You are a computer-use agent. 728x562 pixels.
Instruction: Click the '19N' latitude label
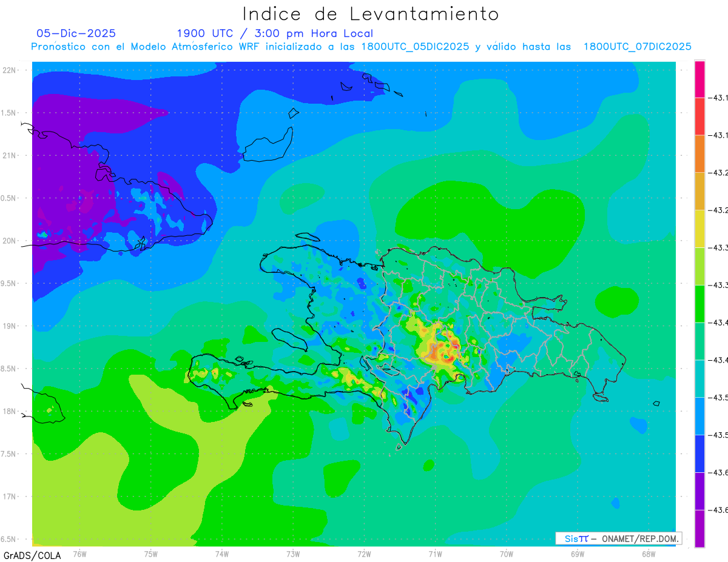10,326
